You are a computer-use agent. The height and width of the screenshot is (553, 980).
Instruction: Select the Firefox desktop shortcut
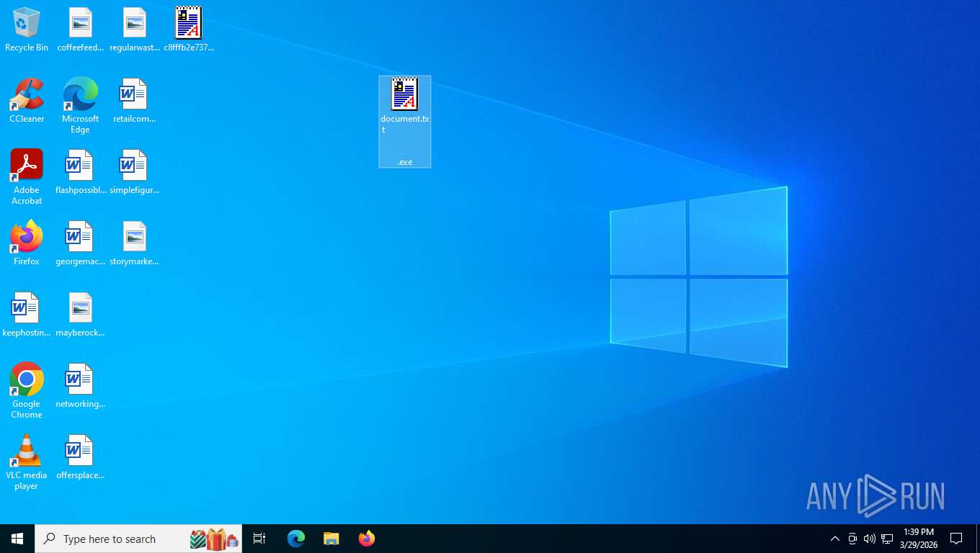[27, 243]
